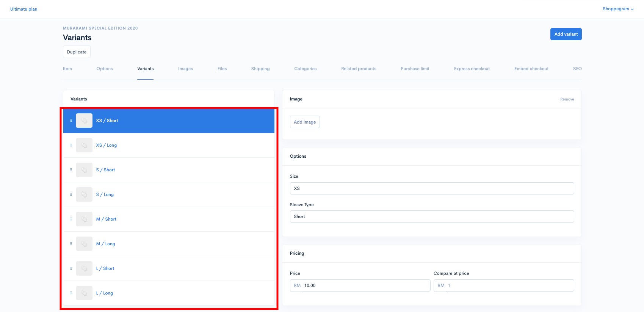
Task: Switch to the Options tab
Action: pos(105,69)
